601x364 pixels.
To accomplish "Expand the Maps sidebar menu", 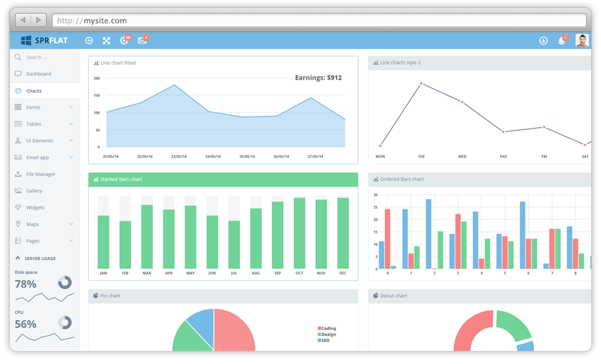I will 44,224.
